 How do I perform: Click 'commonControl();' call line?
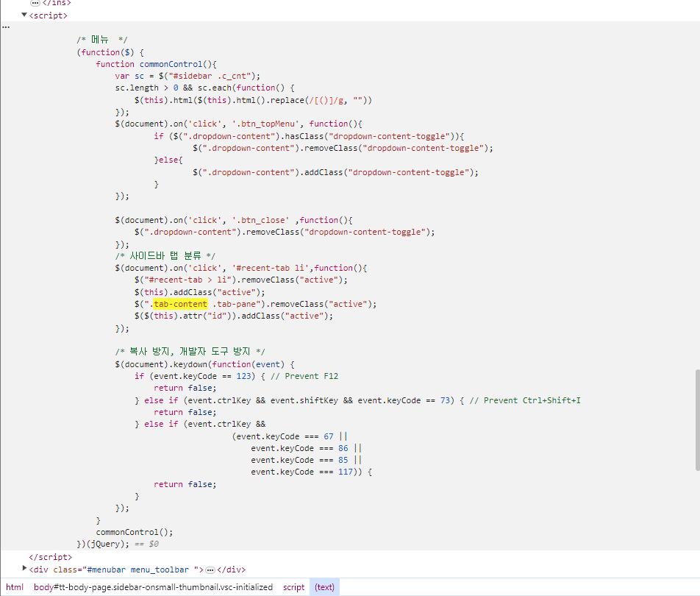click(x=135, y=532)
